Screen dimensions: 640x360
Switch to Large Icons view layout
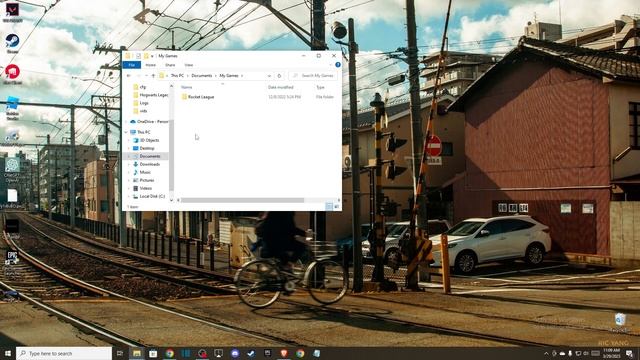[x=337, y=207]
